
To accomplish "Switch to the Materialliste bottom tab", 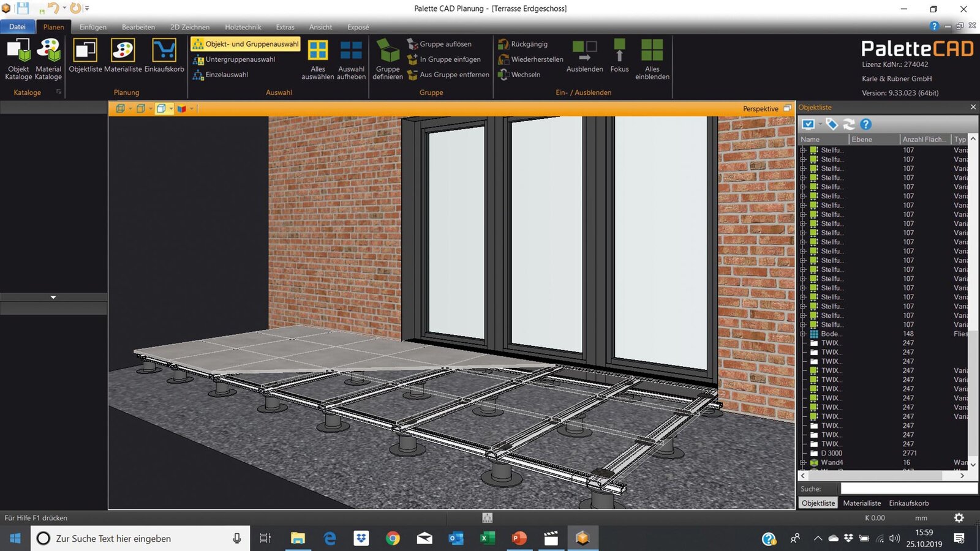I will pyautogui.click(x=862, y=503).
